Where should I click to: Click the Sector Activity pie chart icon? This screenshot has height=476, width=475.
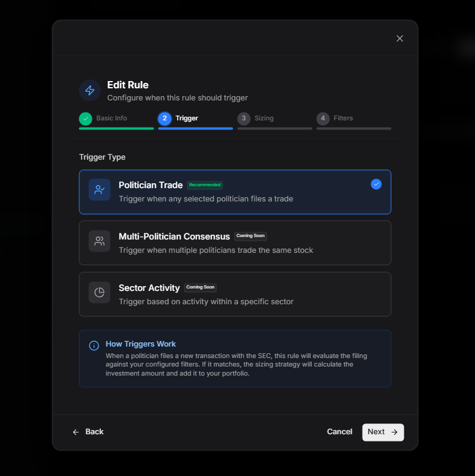[x=100, y=292]
